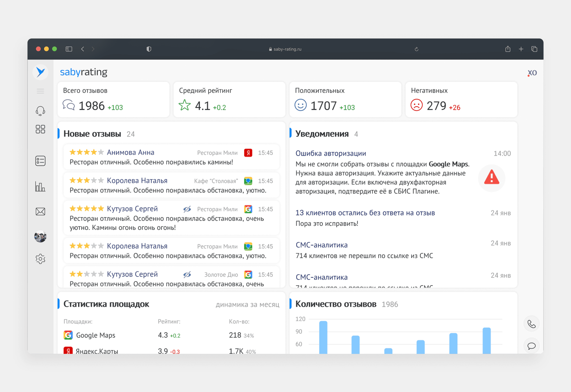Click the user avatar photo in sidebar

[x=40, y=236]
